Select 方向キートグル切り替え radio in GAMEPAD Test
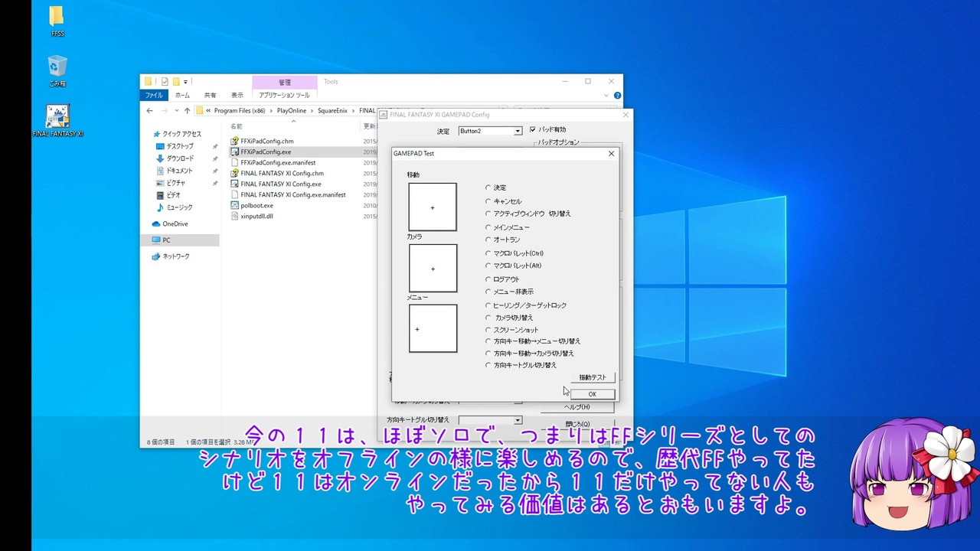Viewport: 980px width, 551px height. click(x=488, y=365)
